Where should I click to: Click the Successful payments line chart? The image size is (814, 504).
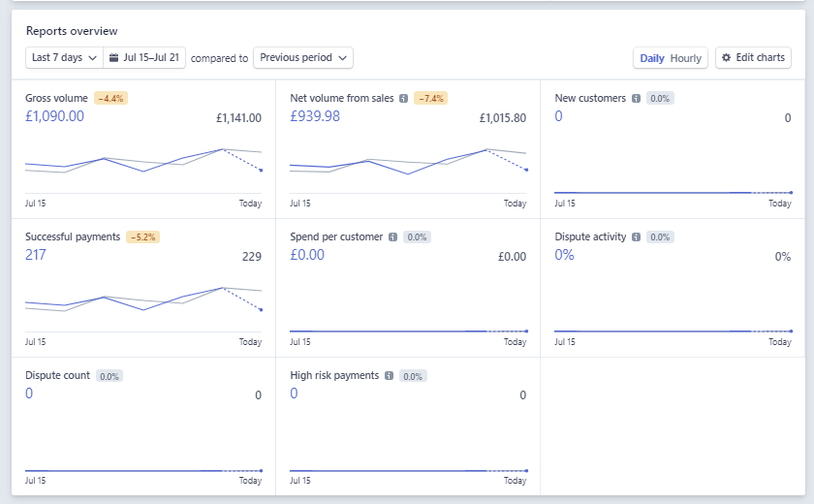143,300
